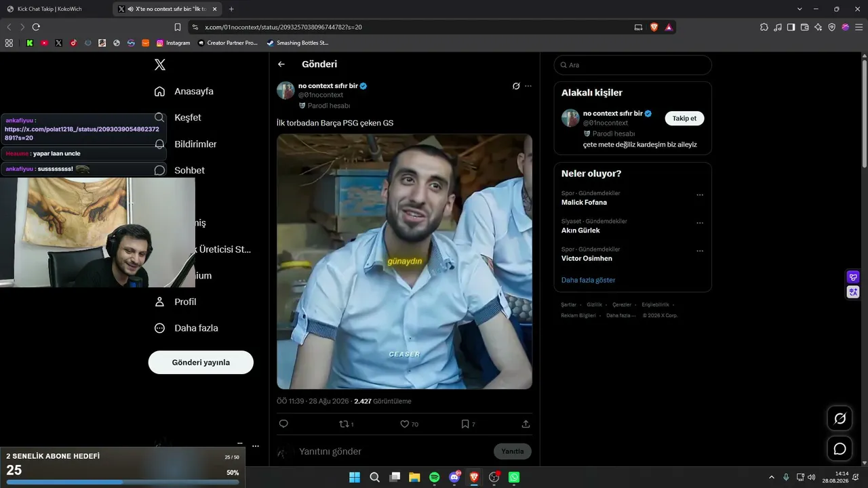Screen dimensions: 868x488
Task: Click the 'Daha fazla göster' link
Action: [588, 280]
